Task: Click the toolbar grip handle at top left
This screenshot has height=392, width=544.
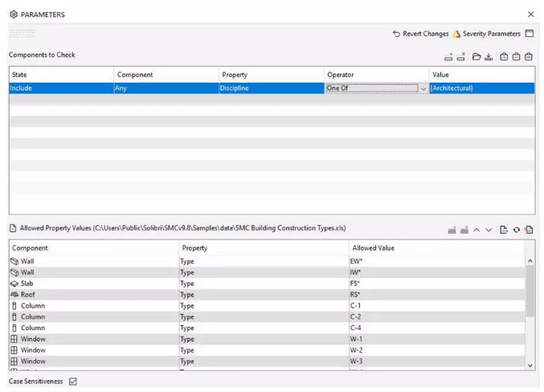Action: (22, 33)
